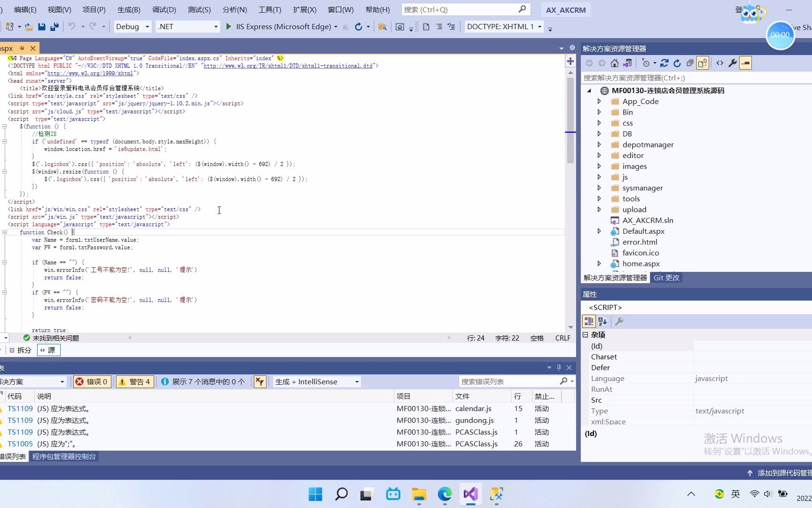This screenshot has height=508, width=812.
Task: Open the 工具(T) menu
Action: point(270,9)
